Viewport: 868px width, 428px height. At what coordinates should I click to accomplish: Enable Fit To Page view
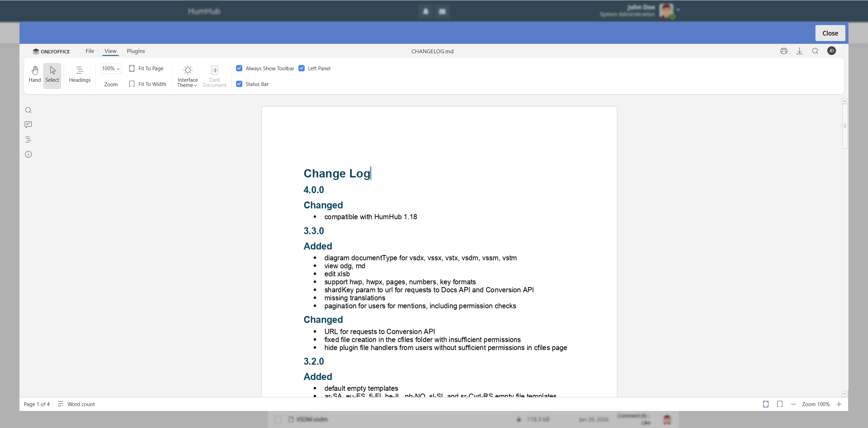[147, 68]
